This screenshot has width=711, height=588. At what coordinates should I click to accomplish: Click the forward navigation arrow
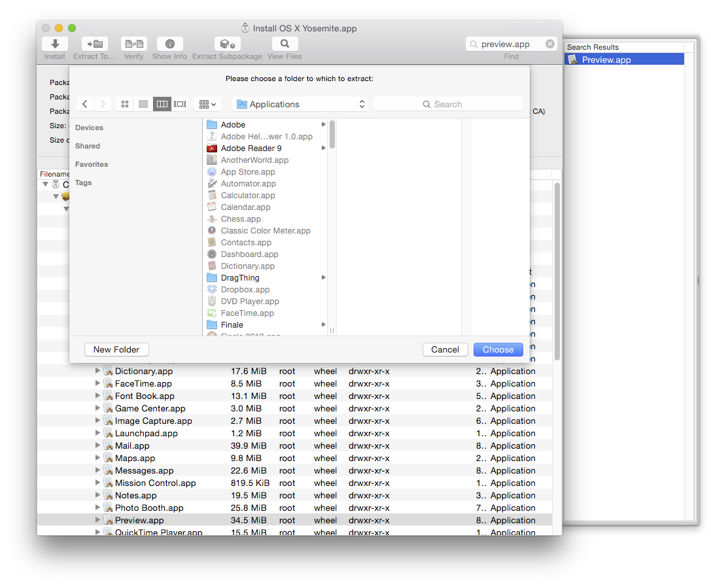click(x=103, y=103)
